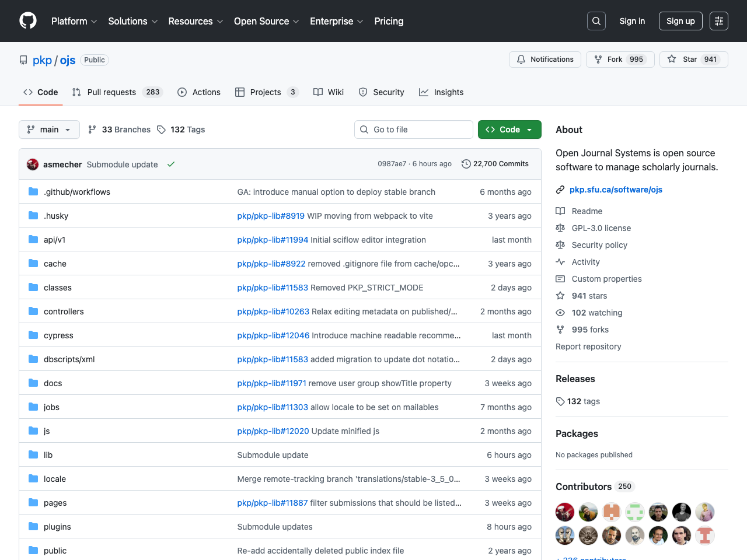Go to the Security tab
Viewport: 747px width, 560px height.
pos(382,92)
